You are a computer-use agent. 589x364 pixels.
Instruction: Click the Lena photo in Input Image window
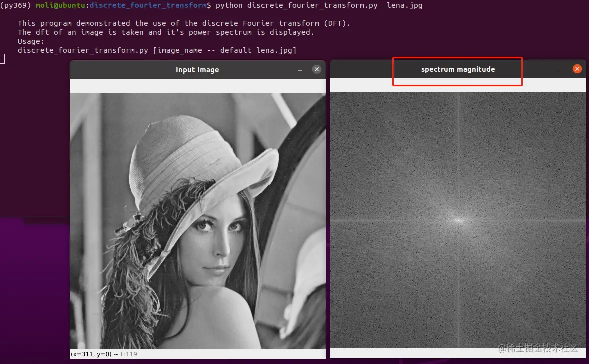[198, 221]
